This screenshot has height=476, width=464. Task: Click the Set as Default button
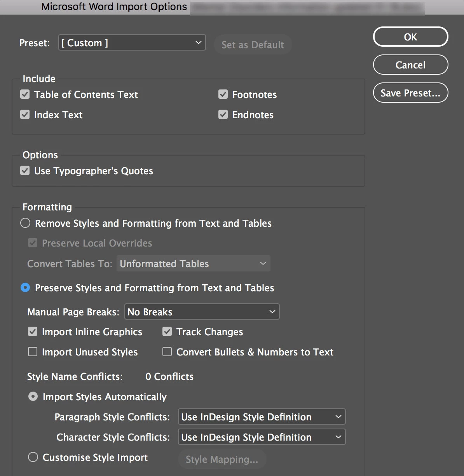(253, 44)
